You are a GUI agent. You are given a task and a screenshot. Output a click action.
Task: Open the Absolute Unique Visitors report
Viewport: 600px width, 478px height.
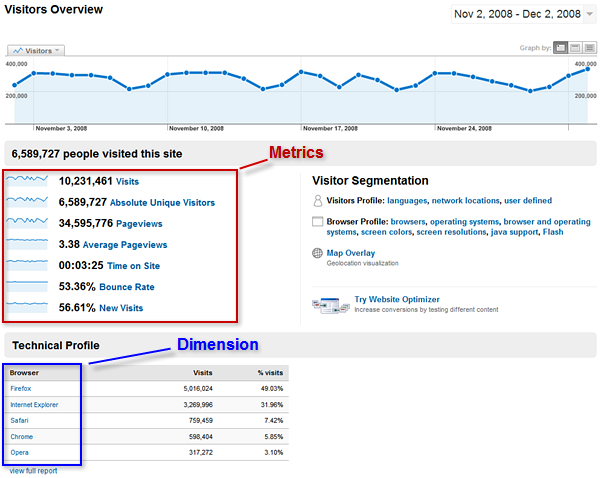[162, 203]
